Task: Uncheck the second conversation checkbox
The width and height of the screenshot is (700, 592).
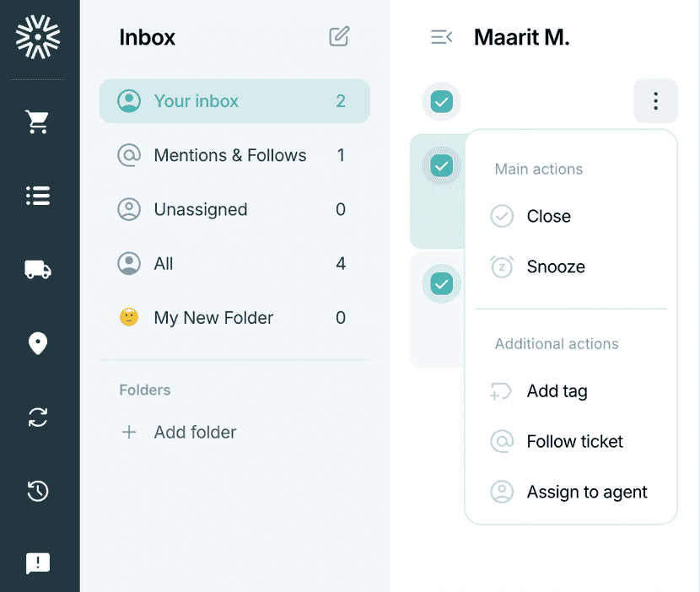Action: pos(442,283)
